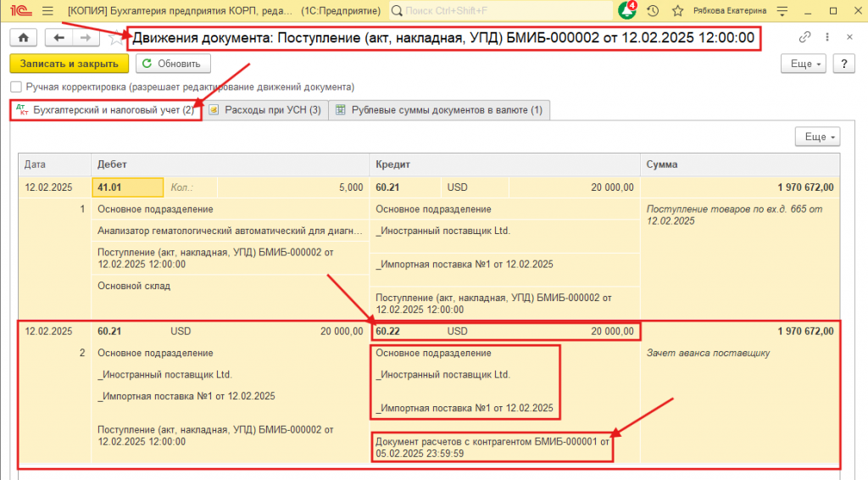This screenshot has height=480, width=868.
Task: Click the Рублевые суммы tab table icon
Action: tap(341, 109)
